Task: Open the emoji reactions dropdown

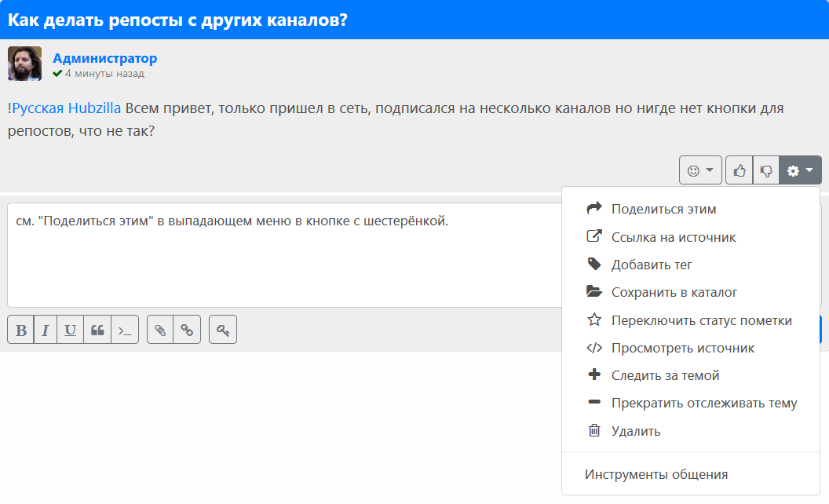Action: [x=700, y=170]
